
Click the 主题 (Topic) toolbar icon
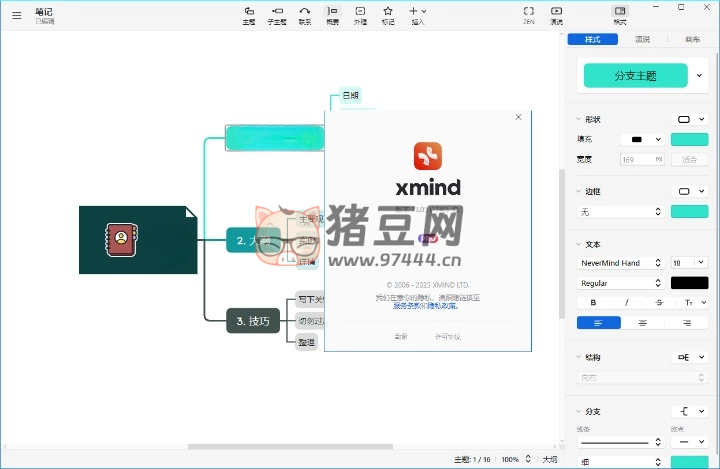pyautogui.click(x=251, y=14)
